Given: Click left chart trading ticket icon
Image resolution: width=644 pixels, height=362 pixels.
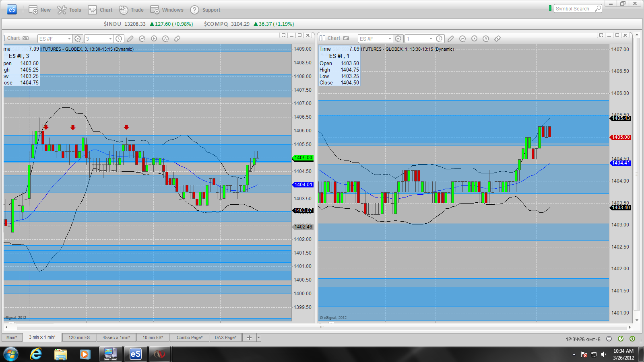Looking at the screenshot, I should pyautogui.click(x=177, y=39).
